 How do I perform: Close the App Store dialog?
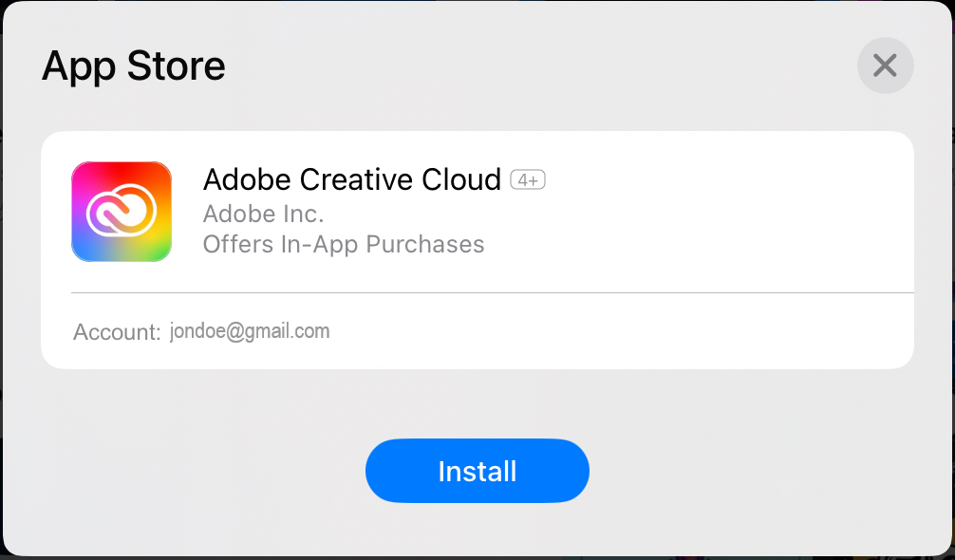tap(885, 65)
